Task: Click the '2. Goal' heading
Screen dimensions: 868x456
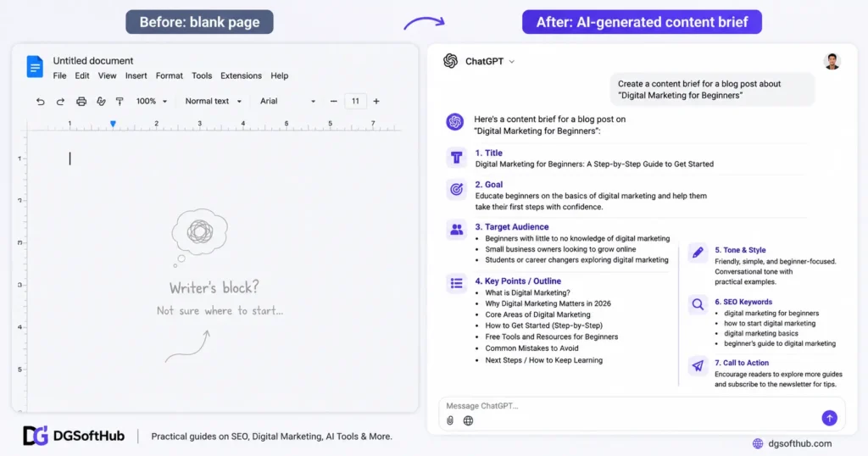Action: (489, 185)
